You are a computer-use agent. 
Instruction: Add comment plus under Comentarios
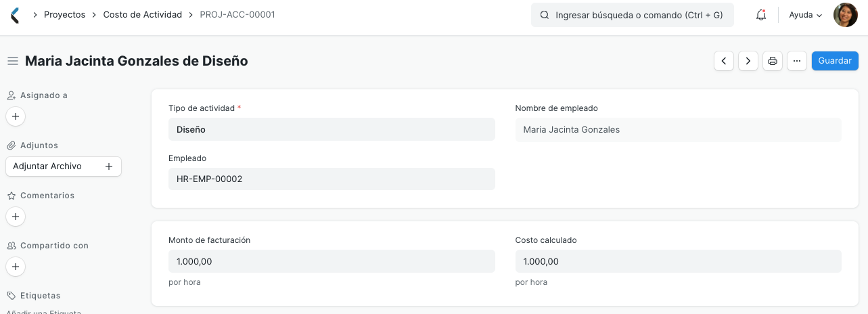coord(16,217)
